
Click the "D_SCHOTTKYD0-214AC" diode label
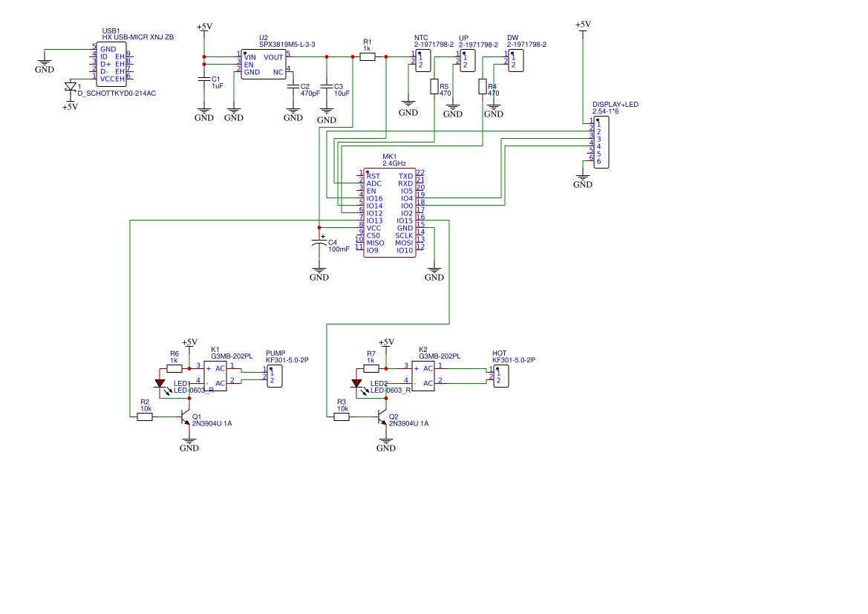tap(117, 94)
